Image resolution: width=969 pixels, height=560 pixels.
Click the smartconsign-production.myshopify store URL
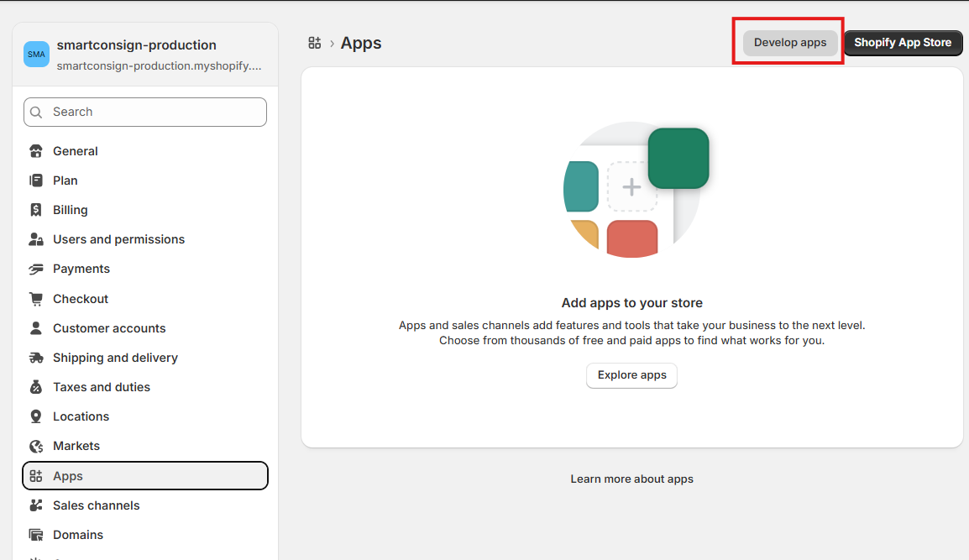coord(159,65)
